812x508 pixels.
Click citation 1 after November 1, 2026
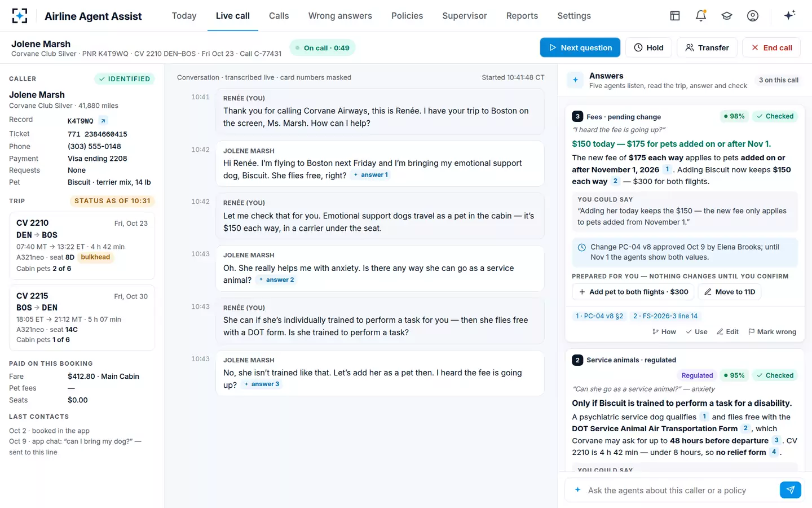tap(668, 169)
